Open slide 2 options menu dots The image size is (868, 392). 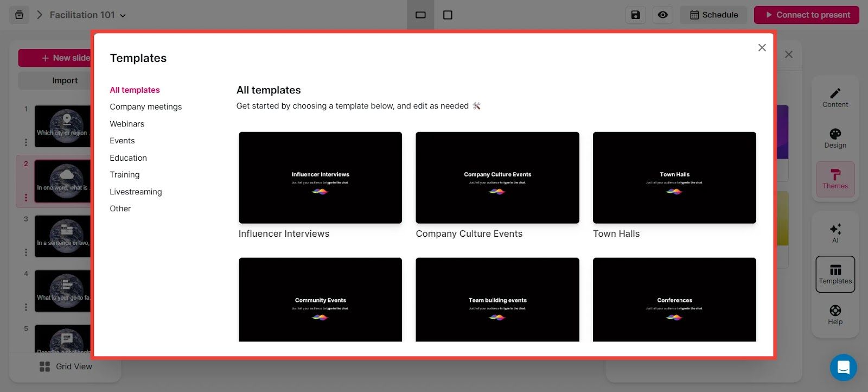(x=25, y=198)
